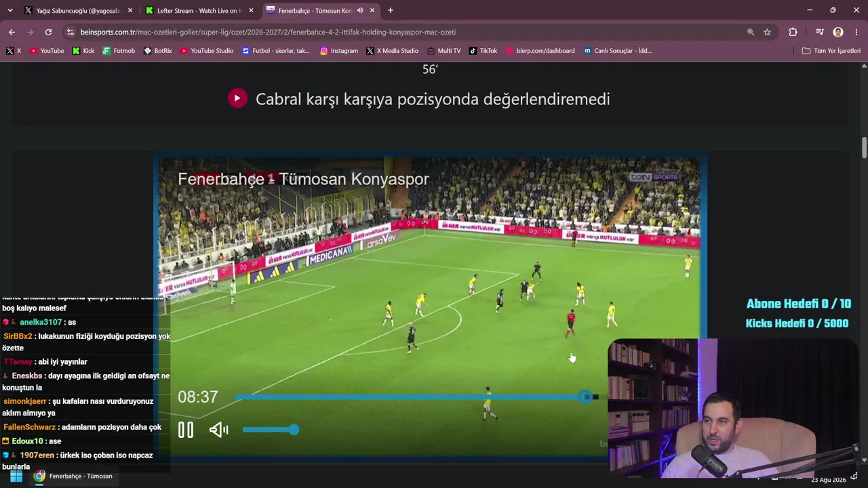Open the YouTube Studio bookmark
Screen dimensions: 868x488
pos(207,51)
